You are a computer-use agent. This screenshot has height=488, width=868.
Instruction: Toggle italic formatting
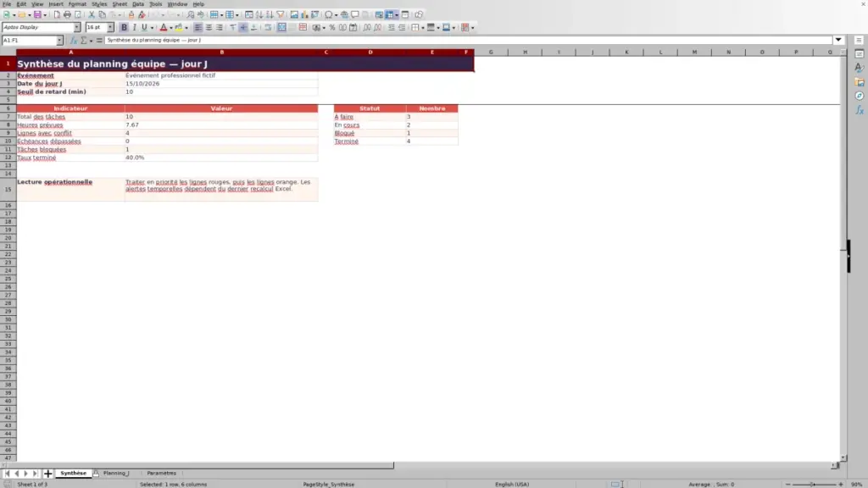[x=135, y=28]
